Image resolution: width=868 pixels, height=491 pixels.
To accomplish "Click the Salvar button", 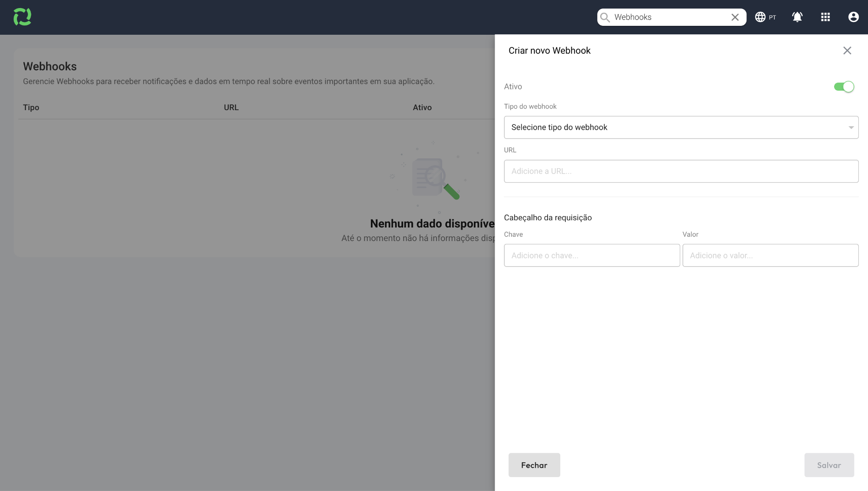I will (x=829, y=465).
